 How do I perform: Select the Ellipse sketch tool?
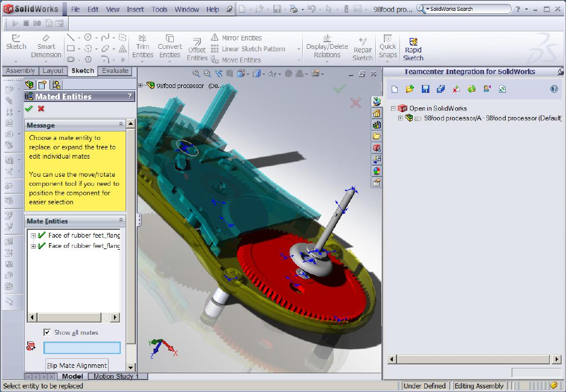point(105,48)
